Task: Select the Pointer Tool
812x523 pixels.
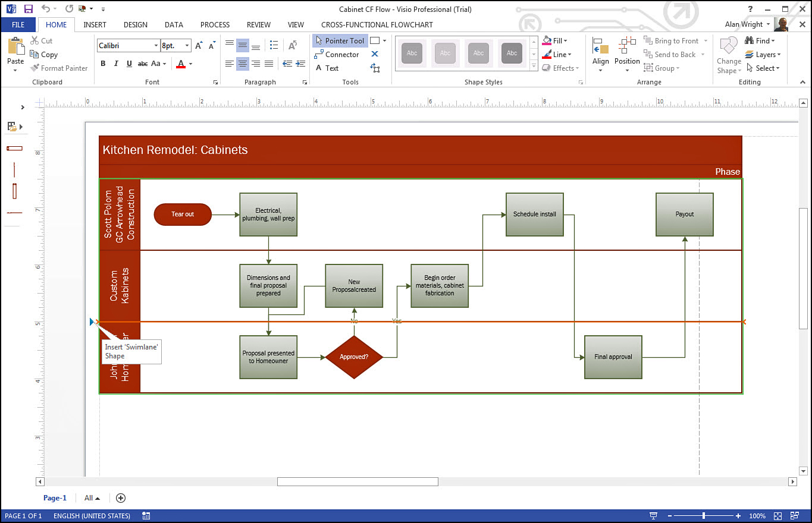Action: click(x=340, y=41)
